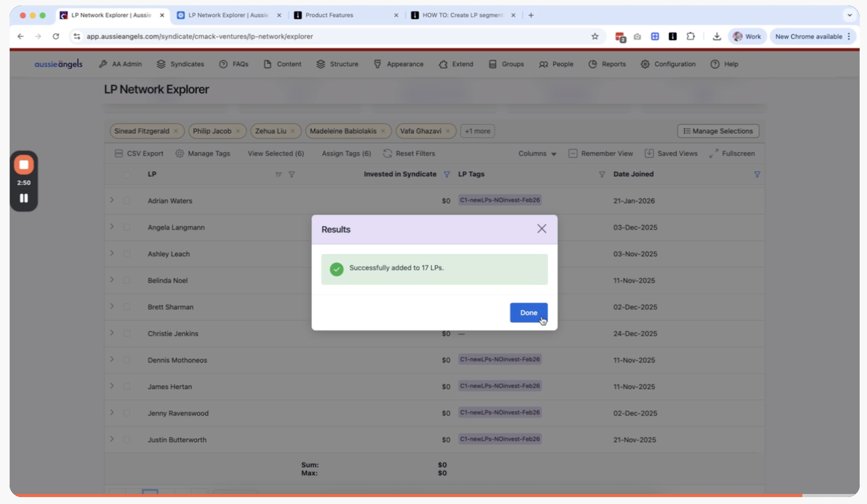Toggle the select-all header checkbox

[127, 174]
